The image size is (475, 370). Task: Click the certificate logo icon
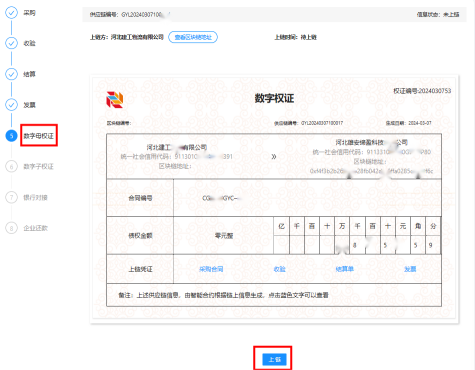point(115,100)
